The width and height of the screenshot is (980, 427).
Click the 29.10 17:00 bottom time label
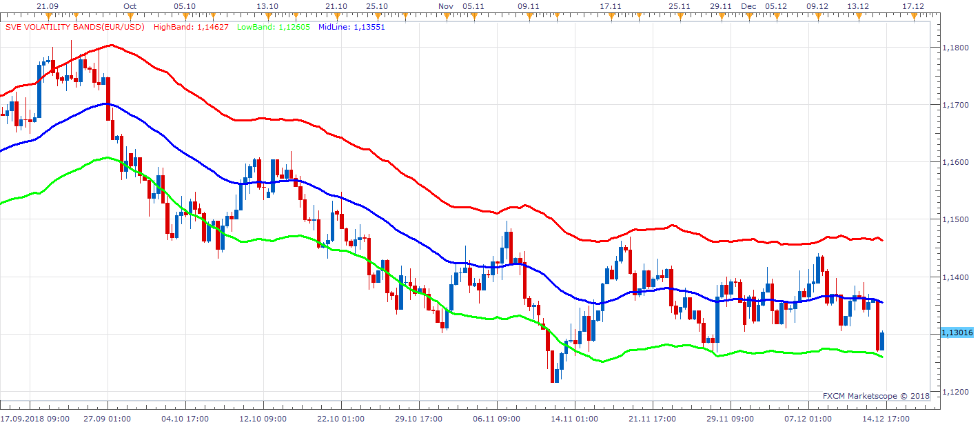(418, 419)
